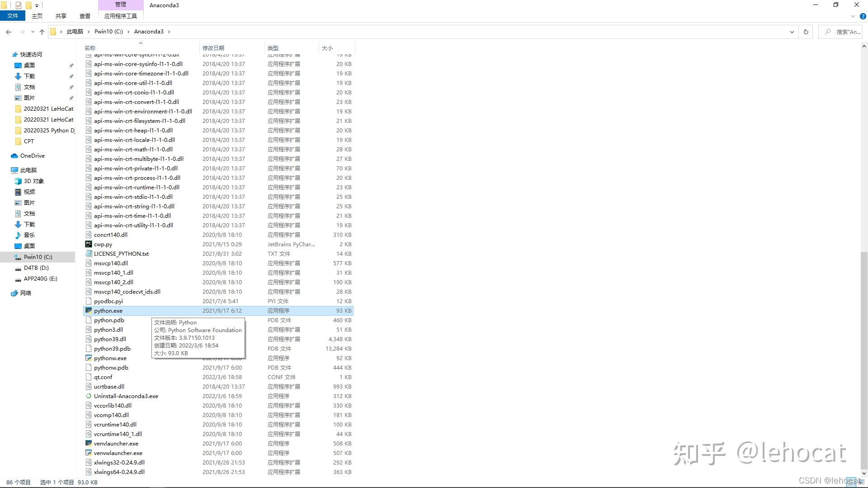Sort the file list by the 修改日期 column
This screenshot has width=868, height=488.
213,48
